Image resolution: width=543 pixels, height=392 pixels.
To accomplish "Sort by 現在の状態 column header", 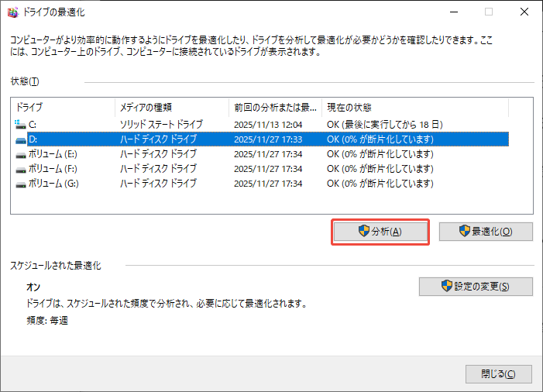I will point(415,108).
